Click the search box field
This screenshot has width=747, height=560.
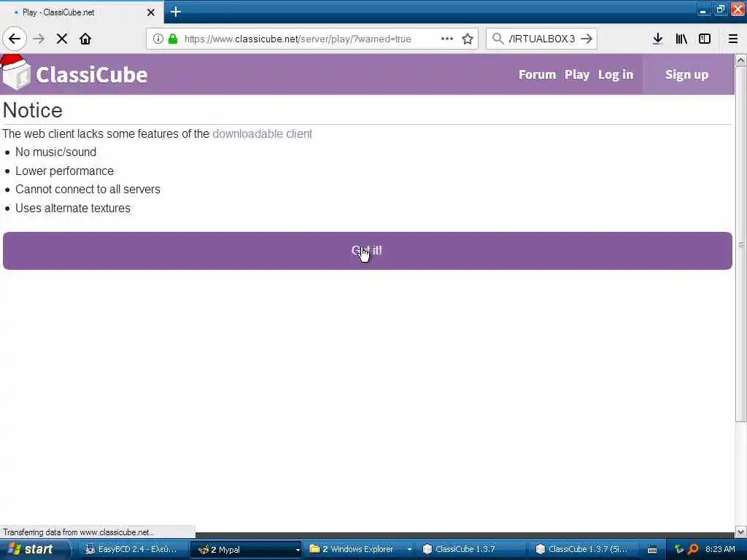pyautogui.click(x=542, y=39)
